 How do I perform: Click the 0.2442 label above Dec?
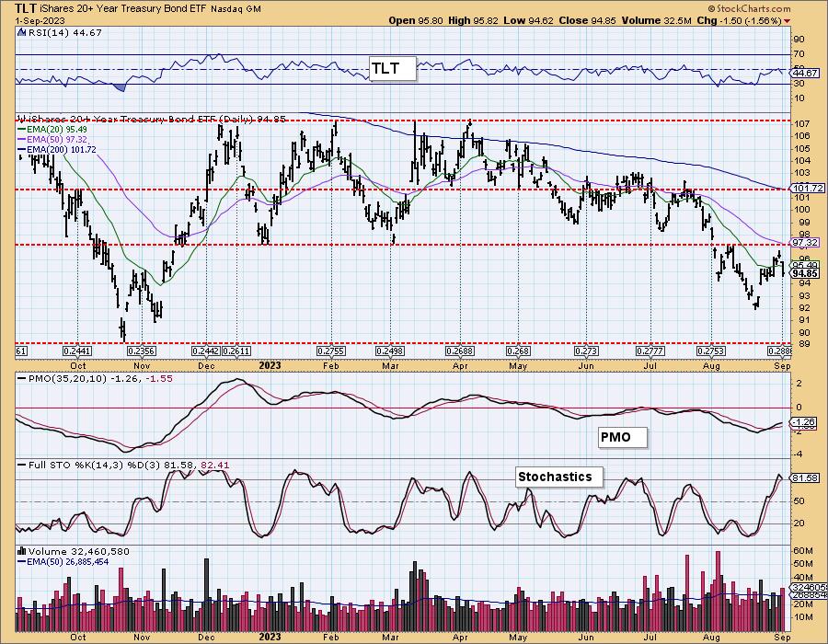pyautogui.click(x=206, y=351)
